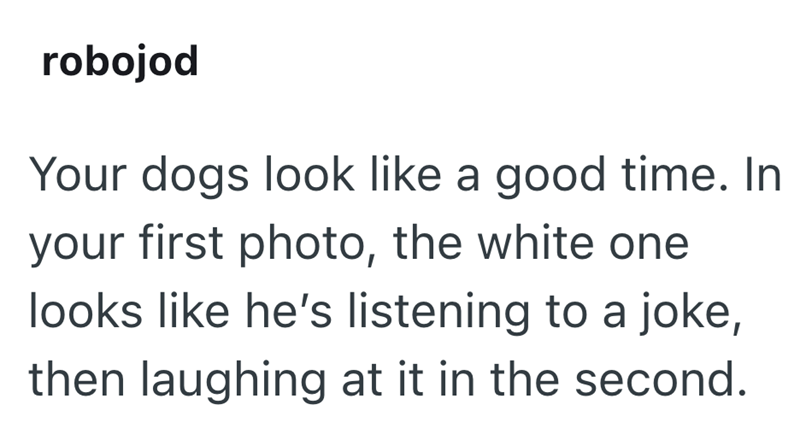Open the robojod user profile
800x434 pixels.
(x=120, y=62)
